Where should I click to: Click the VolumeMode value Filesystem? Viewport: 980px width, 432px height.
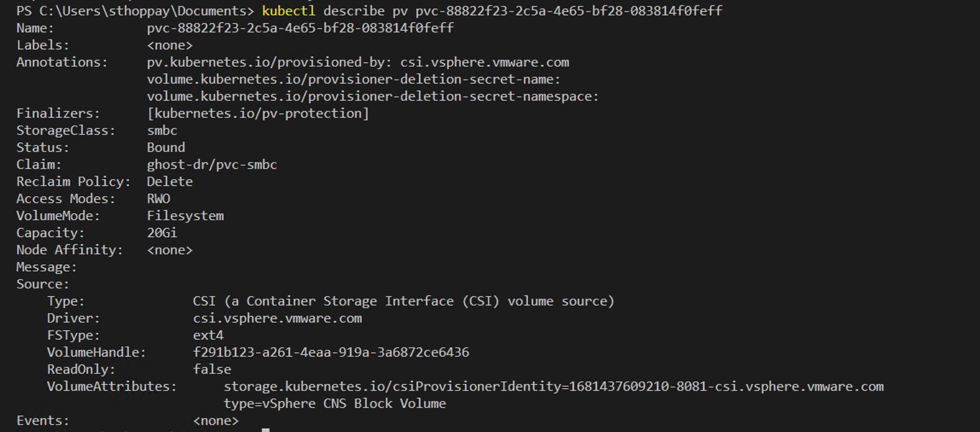[185, 216]
